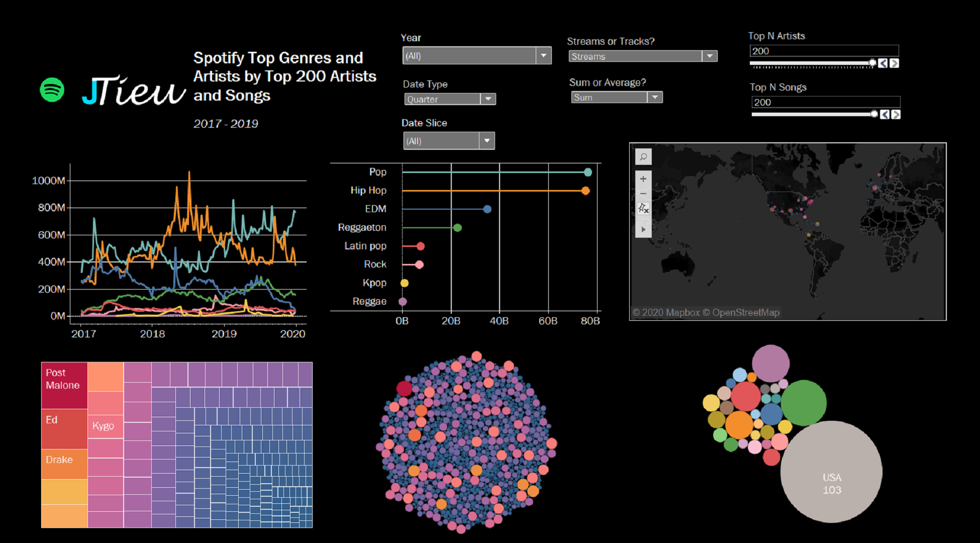Click the 2020 Mapbox attribution link
This screenshot has width=980, height=543.
tap(666, 313)
